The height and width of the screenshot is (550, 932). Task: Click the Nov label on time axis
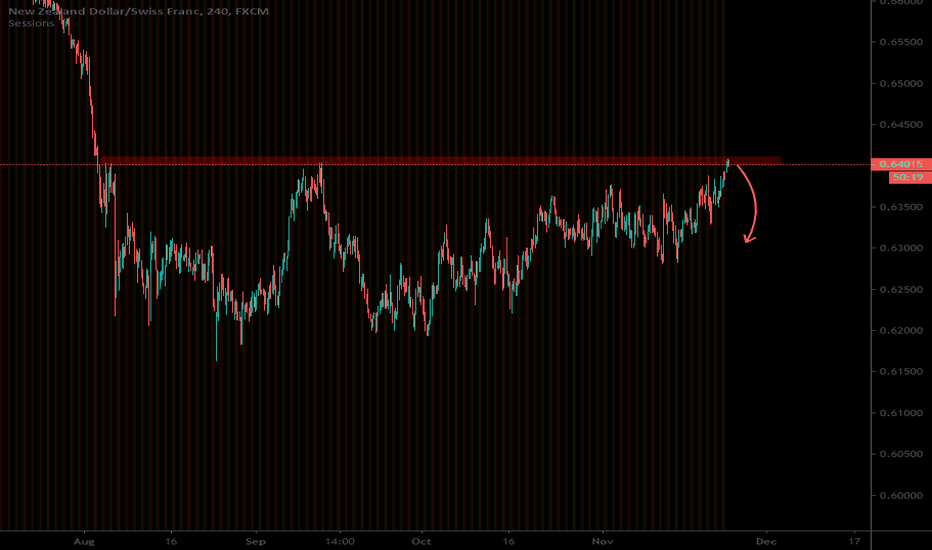(x=603, y=542)
